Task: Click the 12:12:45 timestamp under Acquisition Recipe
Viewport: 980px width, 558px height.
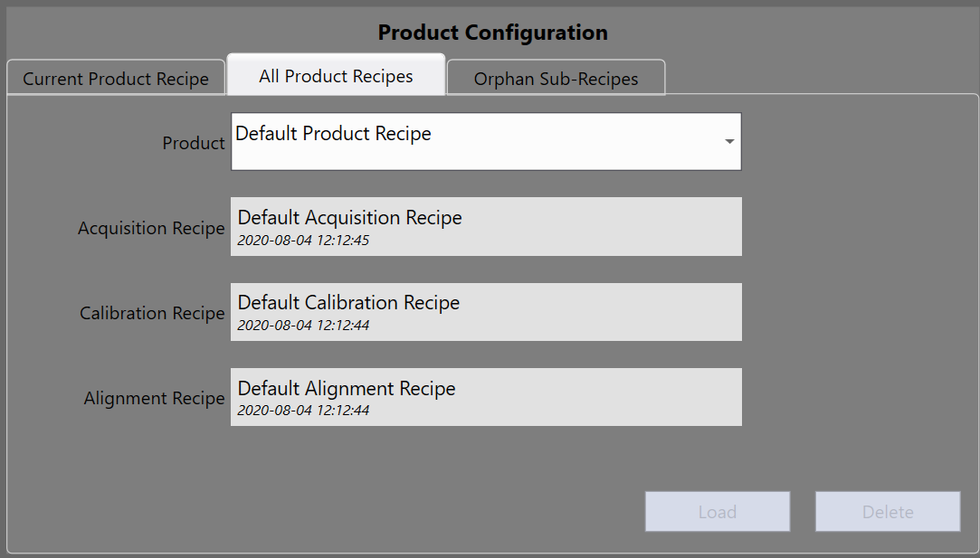Action: point(303,241)
